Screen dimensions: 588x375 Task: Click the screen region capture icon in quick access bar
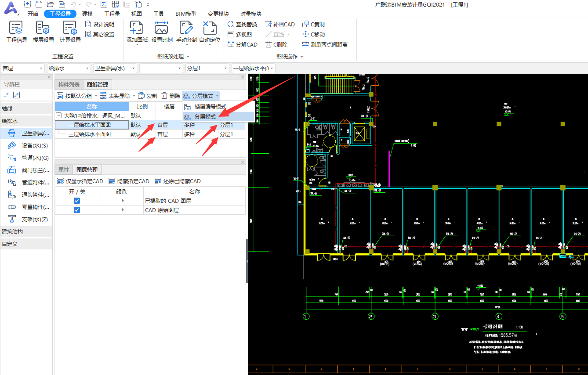(138, 4)
